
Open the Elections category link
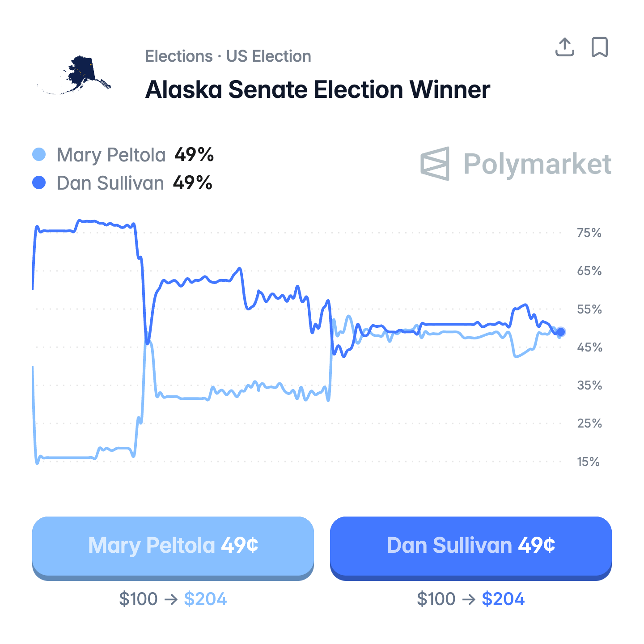[179, 56]
